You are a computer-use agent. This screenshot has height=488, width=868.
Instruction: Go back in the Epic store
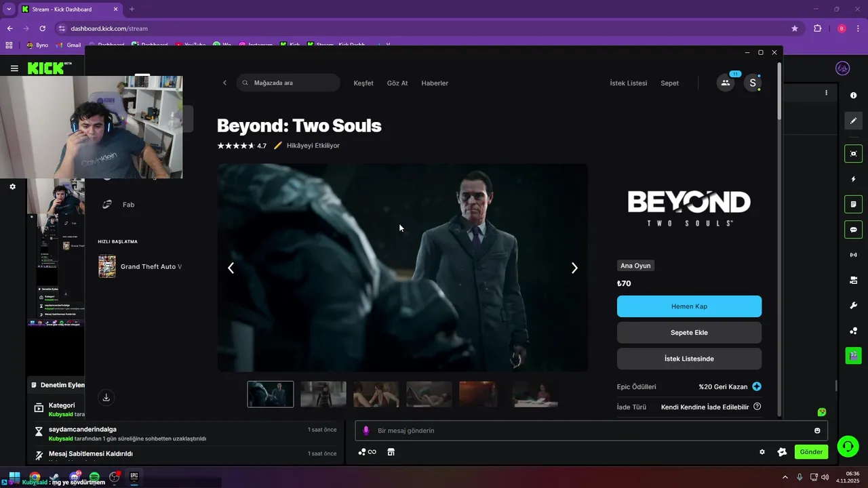point(225,83)
